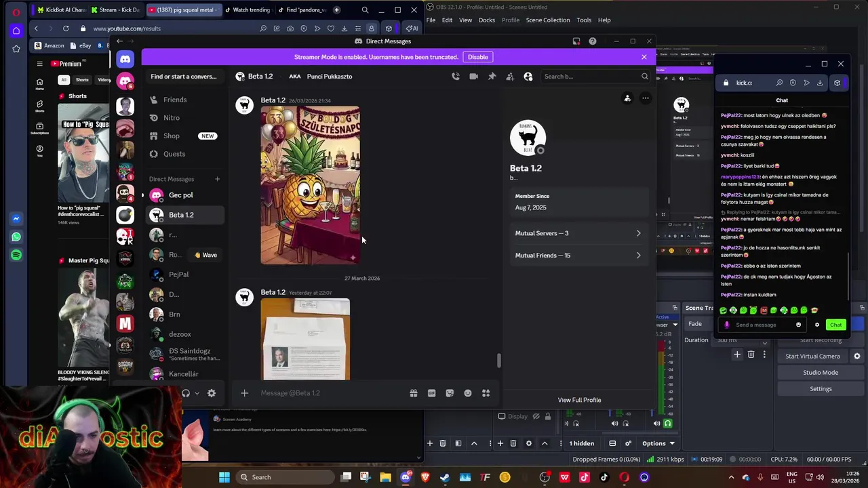Start a voice call in Discord
This screenshot has height=488, width=868.
tap(456, 77)
